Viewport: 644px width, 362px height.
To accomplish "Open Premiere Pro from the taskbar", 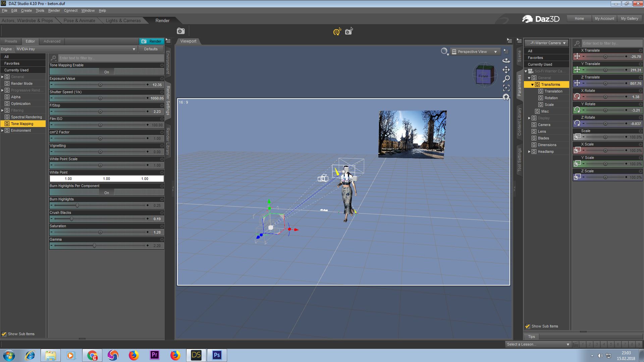I will (154, 355).
